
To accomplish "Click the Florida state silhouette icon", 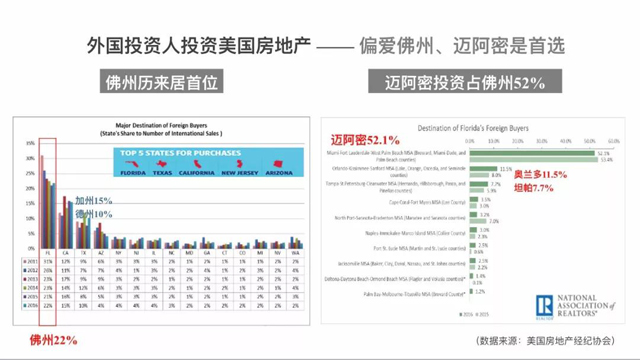I will click(x=132, y=164).
